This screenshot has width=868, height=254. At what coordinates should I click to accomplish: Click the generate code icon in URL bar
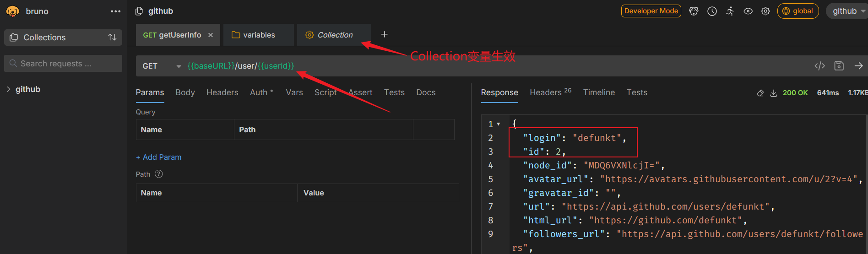pos(819,66)
